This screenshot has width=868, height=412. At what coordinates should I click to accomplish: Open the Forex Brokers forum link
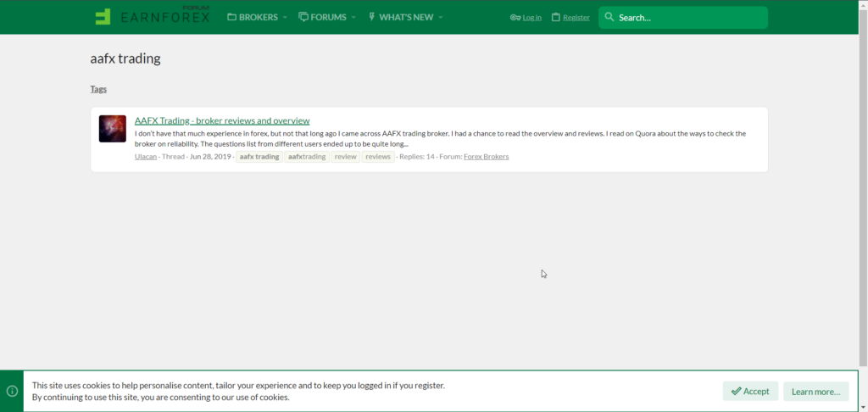pyautogui.click(x=486, y=157)
